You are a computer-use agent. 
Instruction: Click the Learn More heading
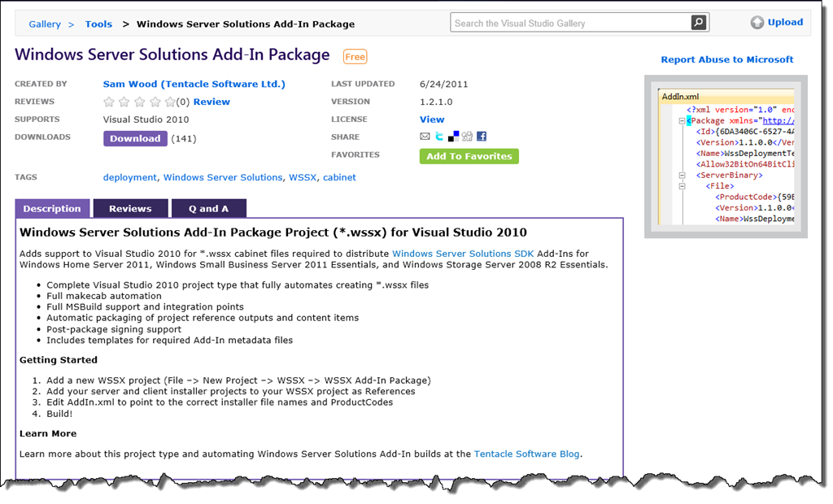(48, 433)
